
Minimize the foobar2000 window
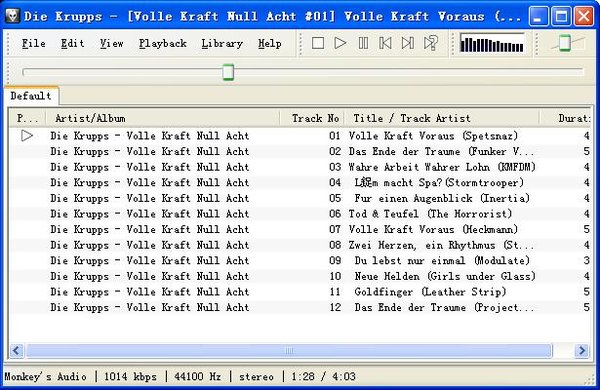click(538, 16)
